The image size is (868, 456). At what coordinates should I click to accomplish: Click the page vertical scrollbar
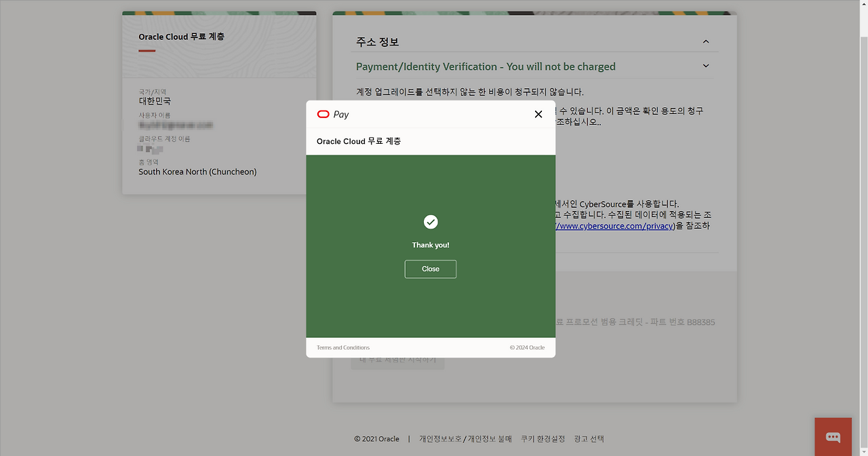tap(863, 204)
